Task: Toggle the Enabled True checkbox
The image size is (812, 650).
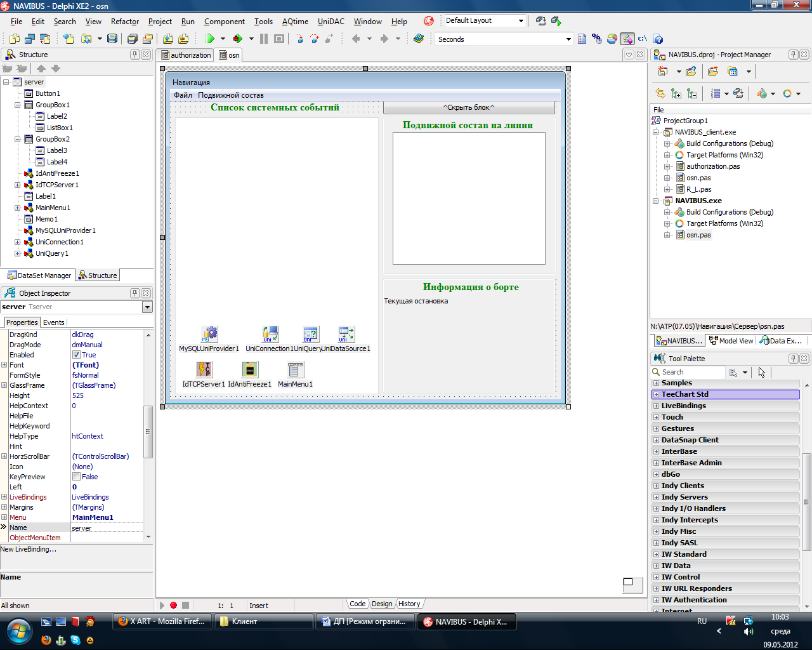Action: point(76,355)
